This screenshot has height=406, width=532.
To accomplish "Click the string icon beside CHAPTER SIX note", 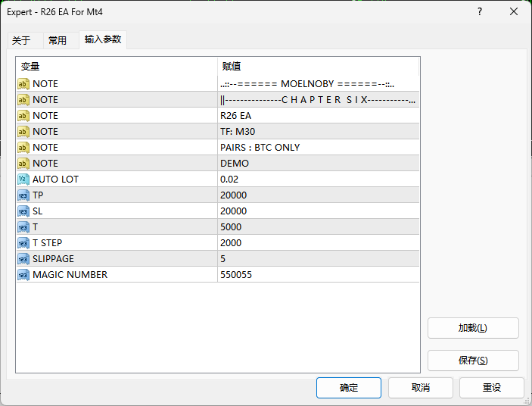I will (23, 100).
